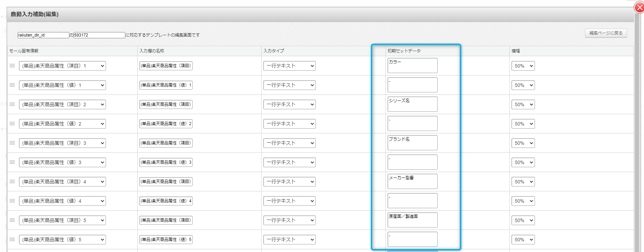Open the (単品)楽天商品属性（値）1 dropdown
Viewport: 644px width, 252px height.
pos(62,85)
